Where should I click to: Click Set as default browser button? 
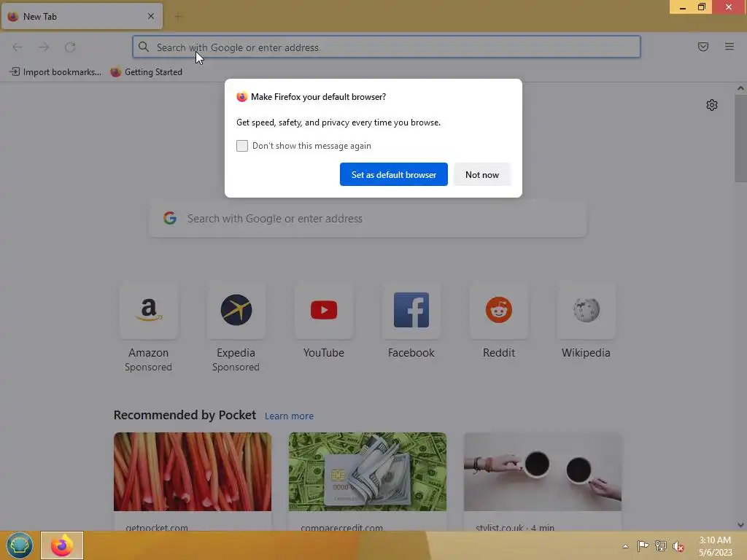coord(393,174)
